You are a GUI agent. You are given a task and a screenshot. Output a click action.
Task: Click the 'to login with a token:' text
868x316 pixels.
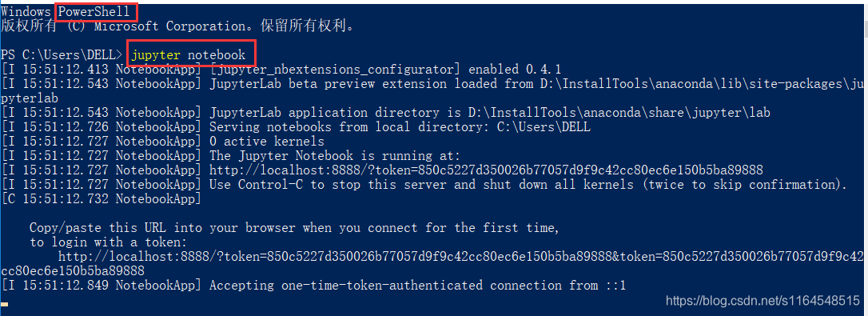coord(109,242)
